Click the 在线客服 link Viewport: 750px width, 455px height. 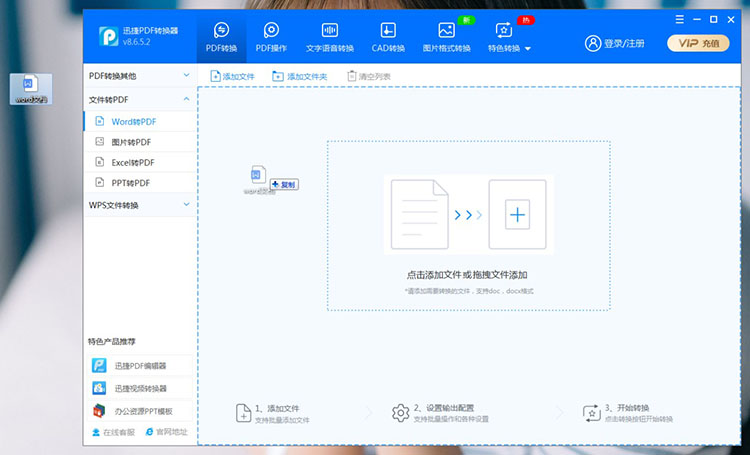pyautogui.click(x=113, y=432)
